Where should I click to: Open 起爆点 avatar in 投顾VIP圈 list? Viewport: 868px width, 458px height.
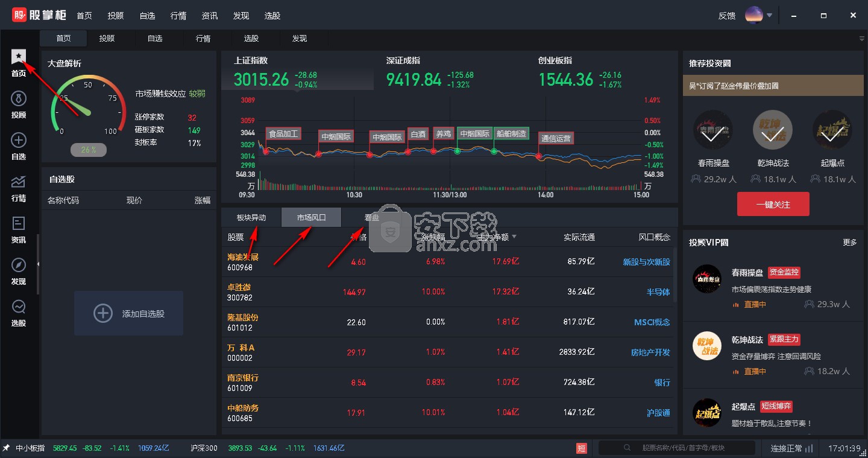point(707,413)
